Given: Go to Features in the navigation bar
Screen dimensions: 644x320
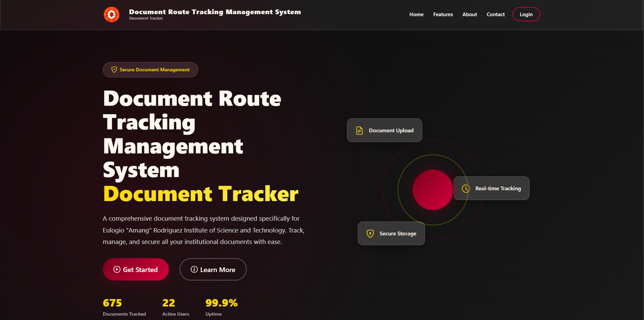Looking at the screenshot, I should pos(443,15).
